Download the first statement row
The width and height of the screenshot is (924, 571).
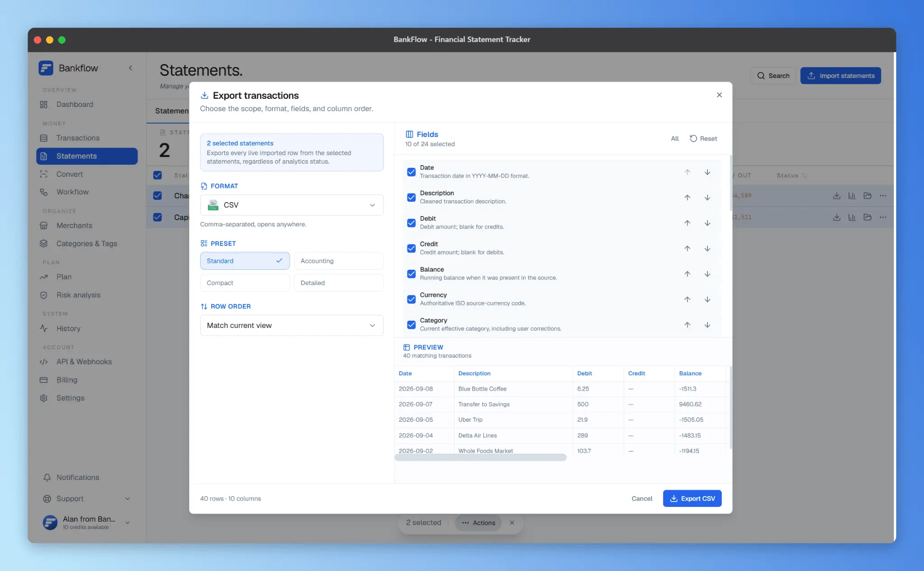click(836, 196)
